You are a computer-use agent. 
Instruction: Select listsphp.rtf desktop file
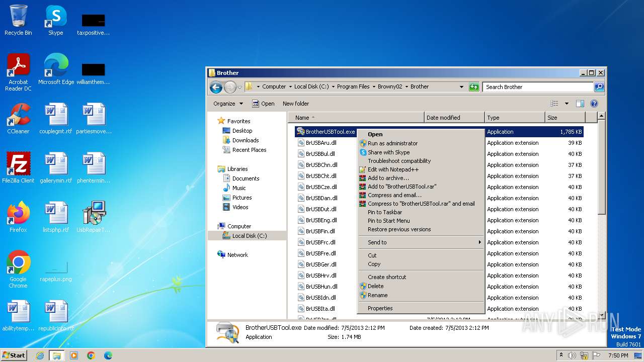56,218
